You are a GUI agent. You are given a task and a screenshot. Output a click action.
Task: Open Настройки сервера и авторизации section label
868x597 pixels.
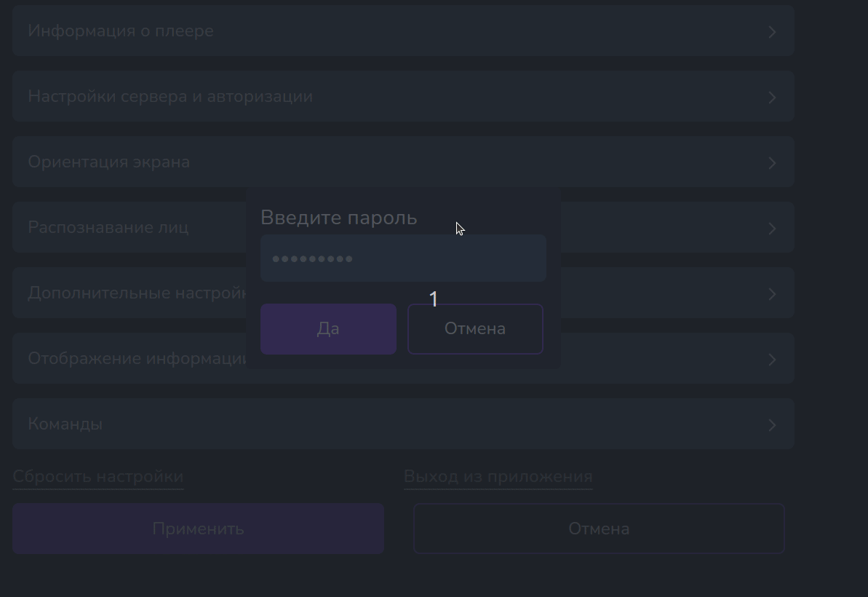[170, 97]
